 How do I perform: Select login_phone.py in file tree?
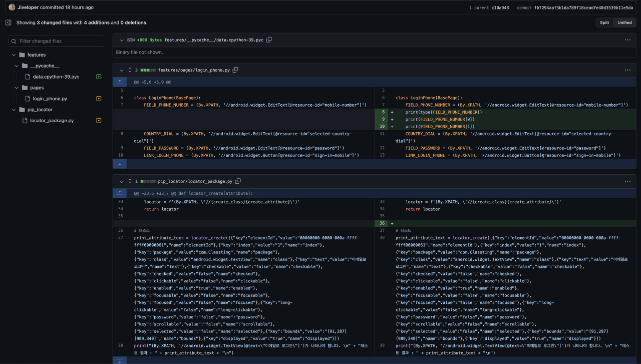(x=50, y=99)
